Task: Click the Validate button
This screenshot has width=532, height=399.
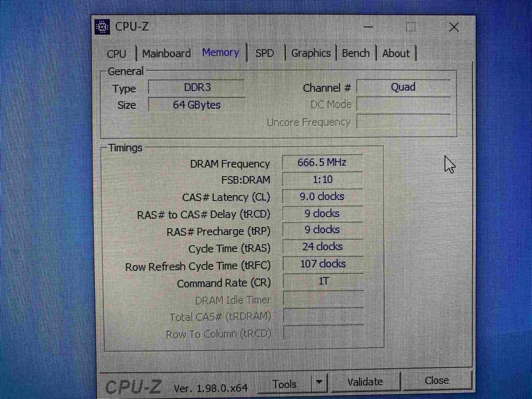Action: (x=365, y=382)
